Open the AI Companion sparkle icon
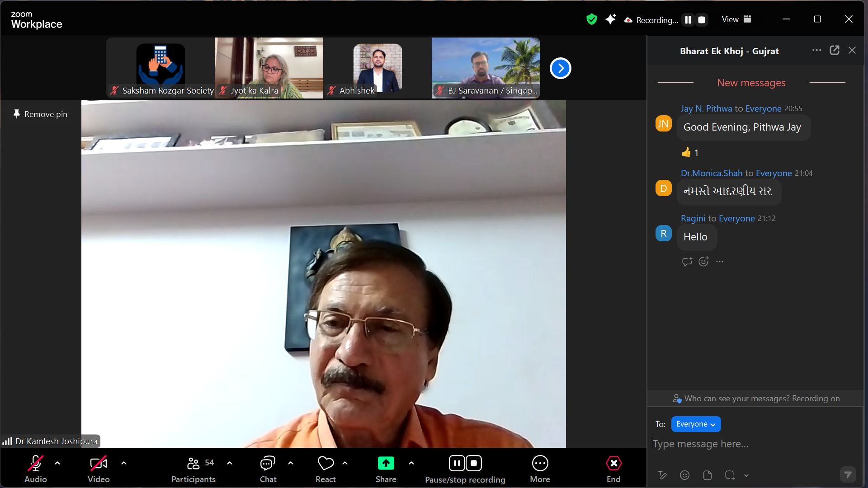 pyautogui.click(x=610, y=19)
